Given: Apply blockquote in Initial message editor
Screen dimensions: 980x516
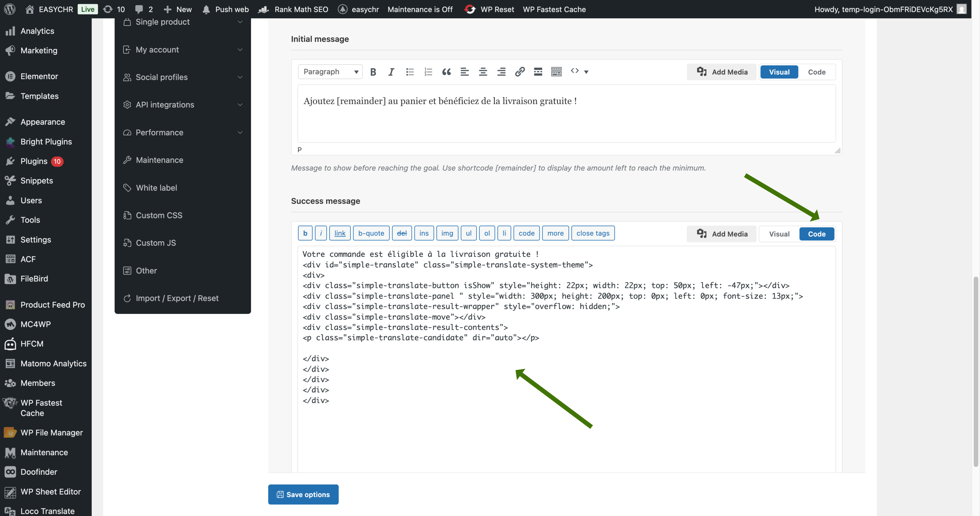Looking at the screenshot, I should click(446, 72).
